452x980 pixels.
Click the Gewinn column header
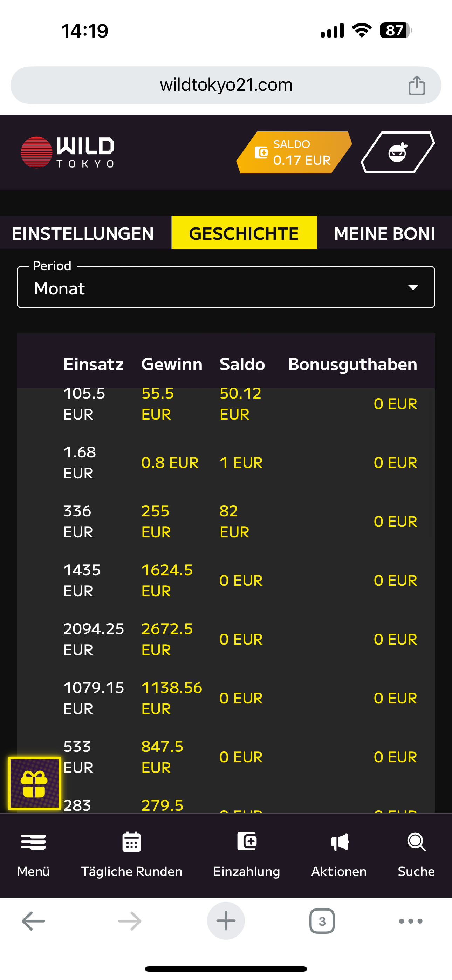pos(172,364)
